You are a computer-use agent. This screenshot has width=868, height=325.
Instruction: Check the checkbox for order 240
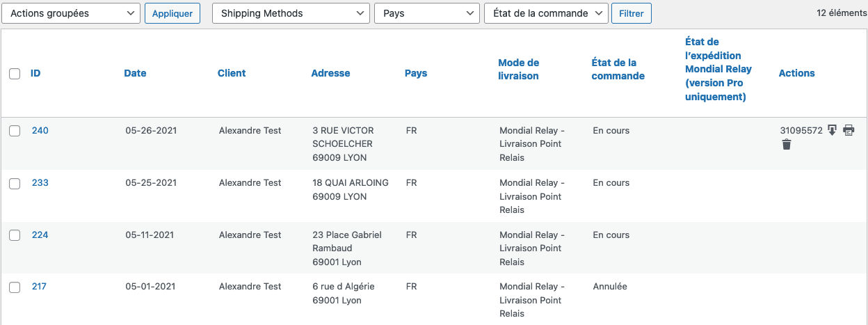pyautogui.click(x=15, y=131)
